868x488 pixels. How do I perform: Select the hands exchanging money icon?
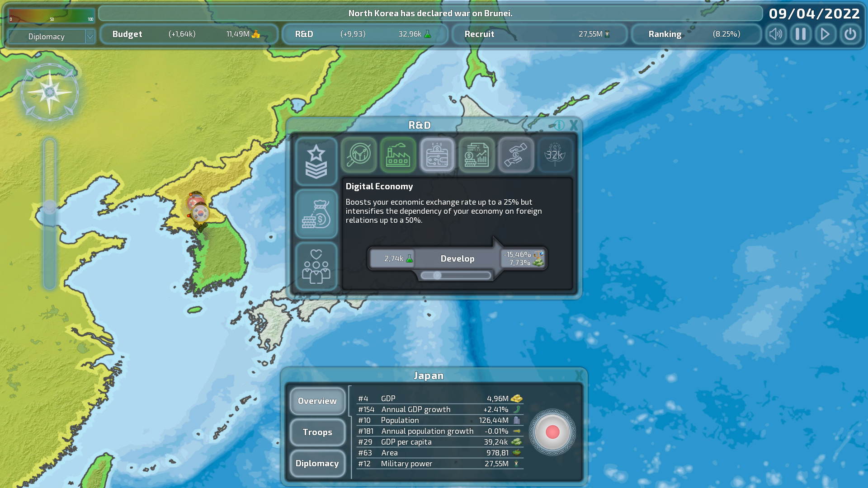click(516, 155)
